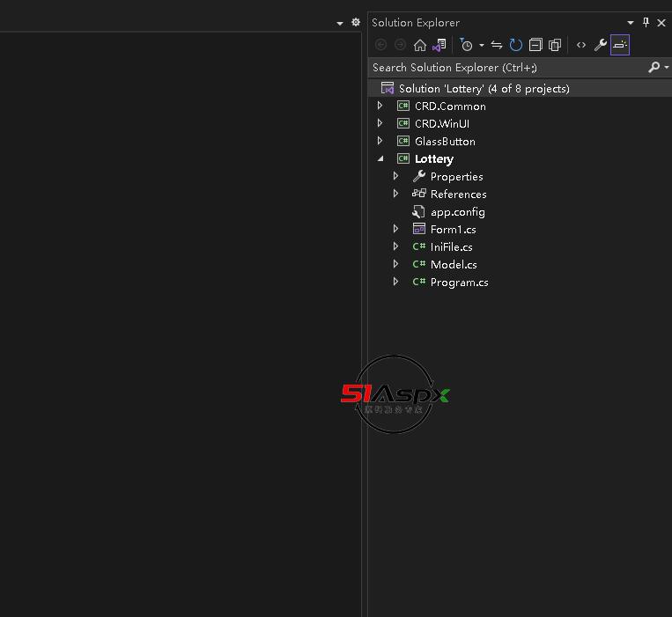This screenshot has width=672, height=617.
Task: Open the Pending Changes Filter dropdown arrow
Action: (482, 46)
